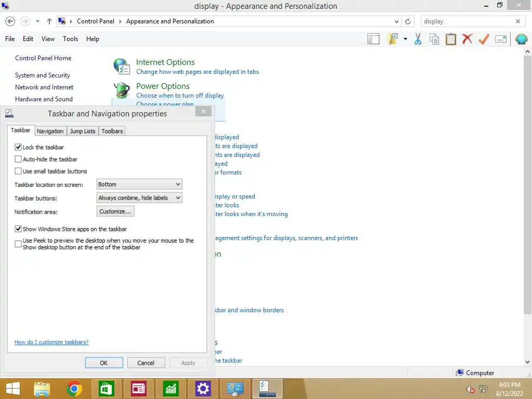
Task: Open dropdown next to folder icon
Action: point(405,39)
